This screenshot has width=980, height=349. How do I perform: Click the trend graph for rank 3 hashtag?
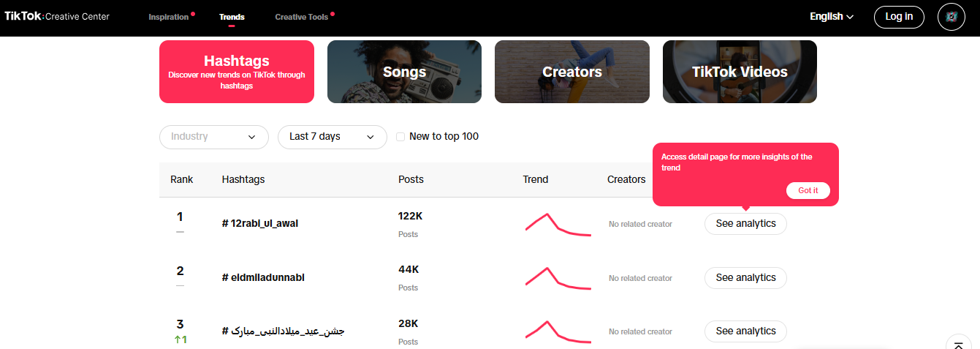(x=558, y=331)
